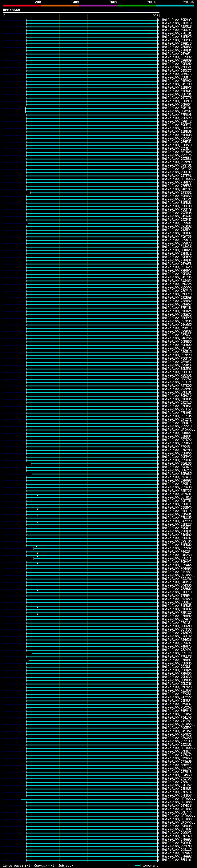Screen dimensions: 197x868
Task: Open UniRef100_C5WMT4 entry
Action: [x=177, y=78]
